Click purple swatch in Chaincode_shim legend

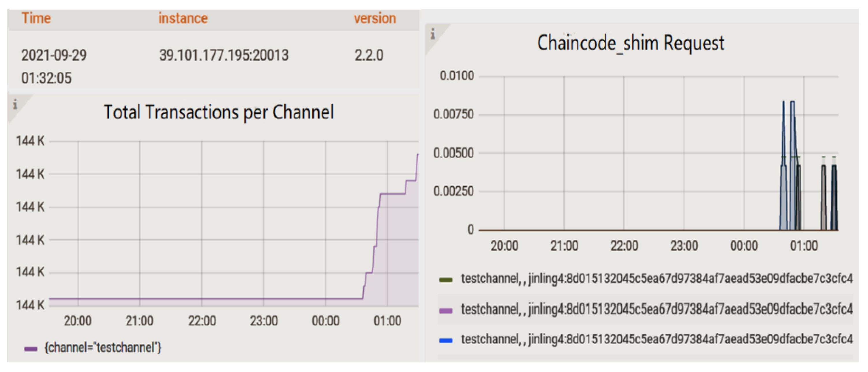pos(446,310)
